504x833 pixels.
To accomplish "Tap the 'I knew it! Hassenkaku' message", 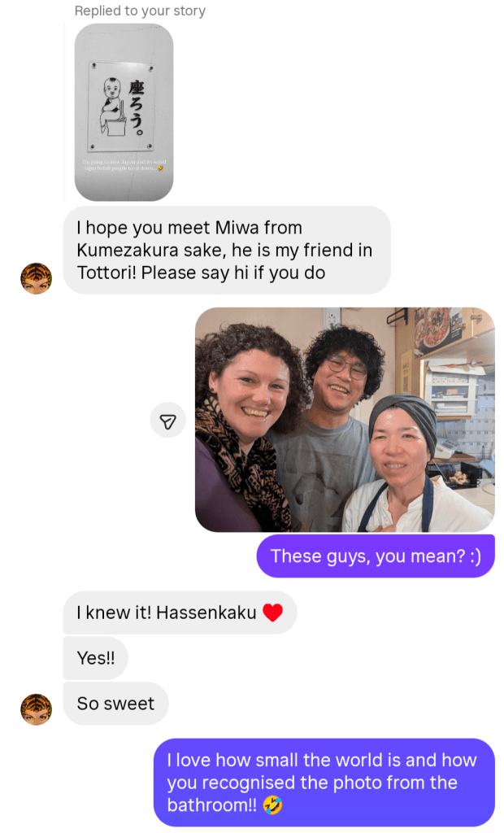I will point(180,613).
